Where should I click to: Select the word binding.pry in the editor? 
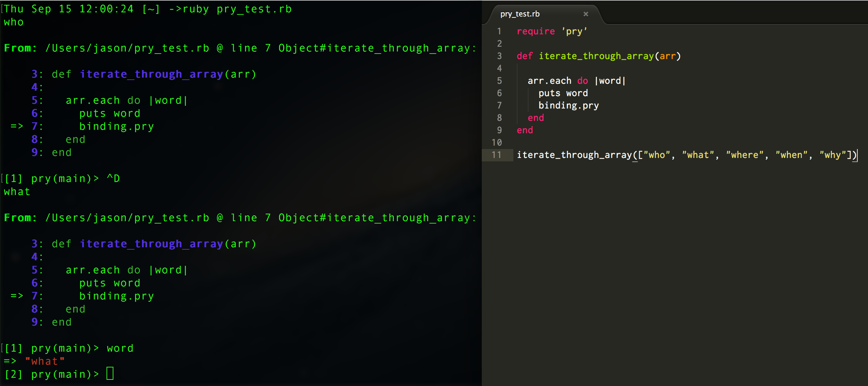pos(568,105)
